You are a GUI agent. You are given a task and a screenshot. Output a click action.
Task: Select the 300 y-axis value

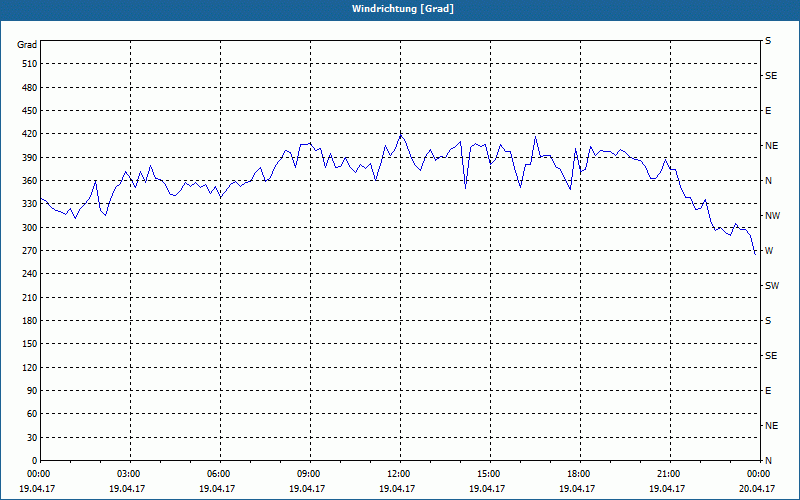tap(30, 228)
